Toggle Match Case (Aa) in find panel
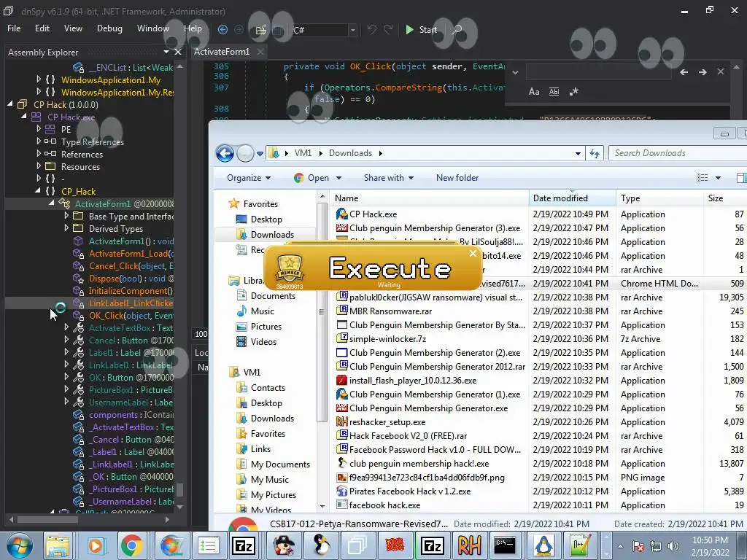The image size is (747, 560). (534, 91)
